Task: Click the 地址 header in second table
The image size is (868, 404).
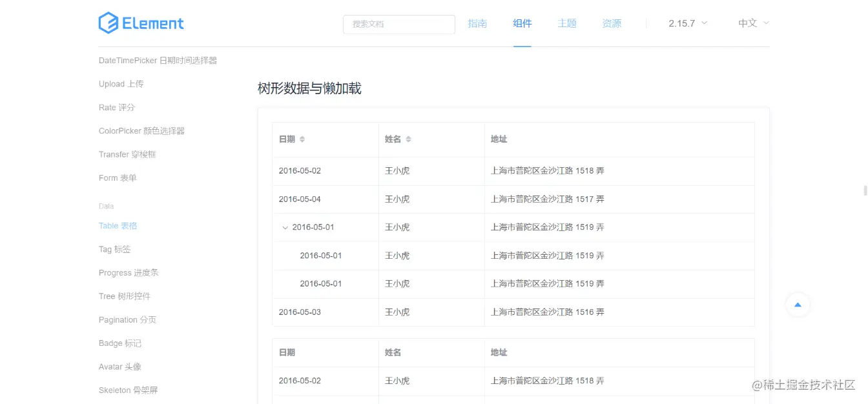Action: click(x=499, y=353)
